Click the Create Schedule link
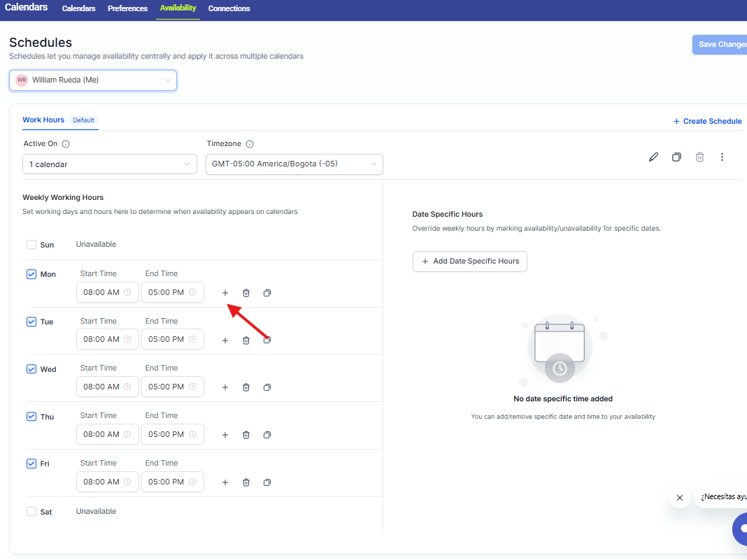 pos(707,121)
